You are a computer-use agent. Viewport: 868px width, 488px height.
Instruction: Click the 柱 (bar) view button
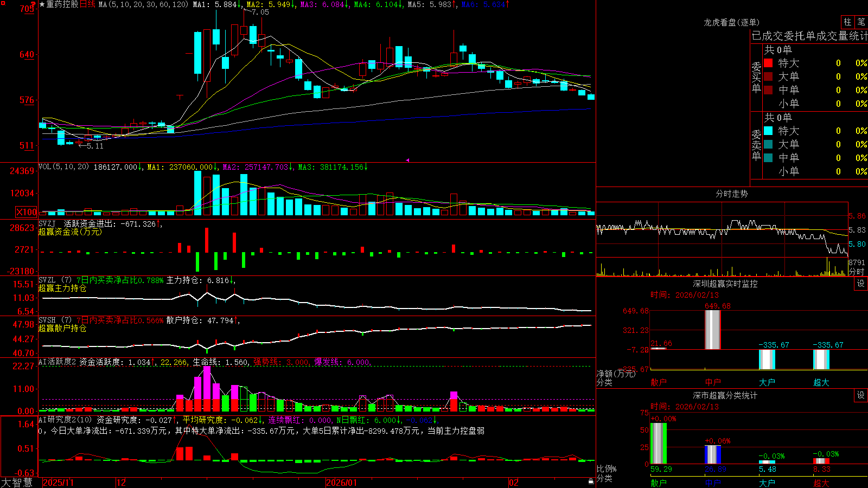pos(847,22)
